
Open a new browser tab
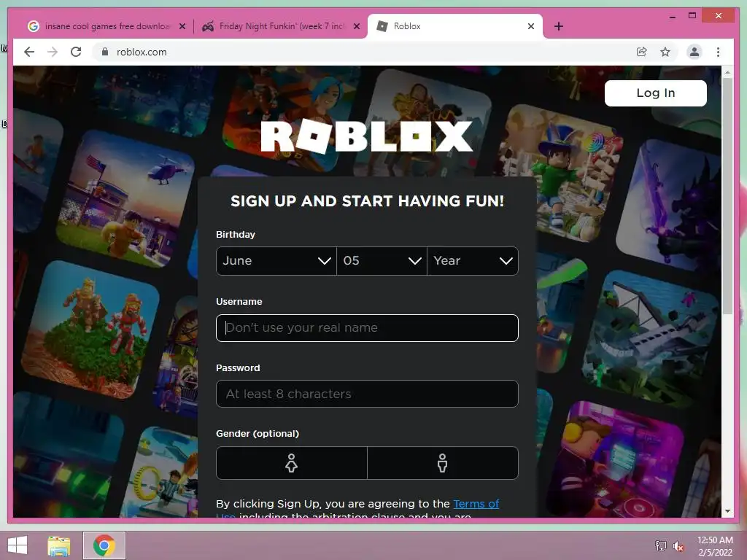click(559, 26)
